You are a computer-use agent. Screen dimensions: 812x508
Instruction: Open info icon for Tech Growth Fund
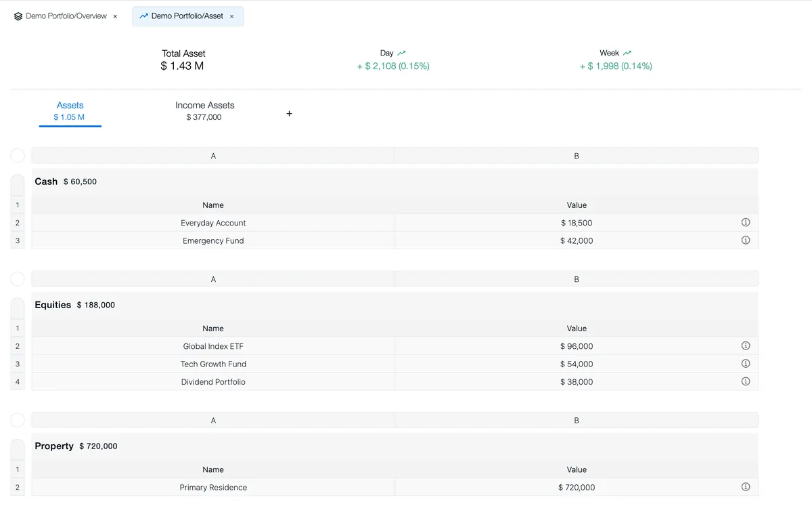tap(746, 363)
